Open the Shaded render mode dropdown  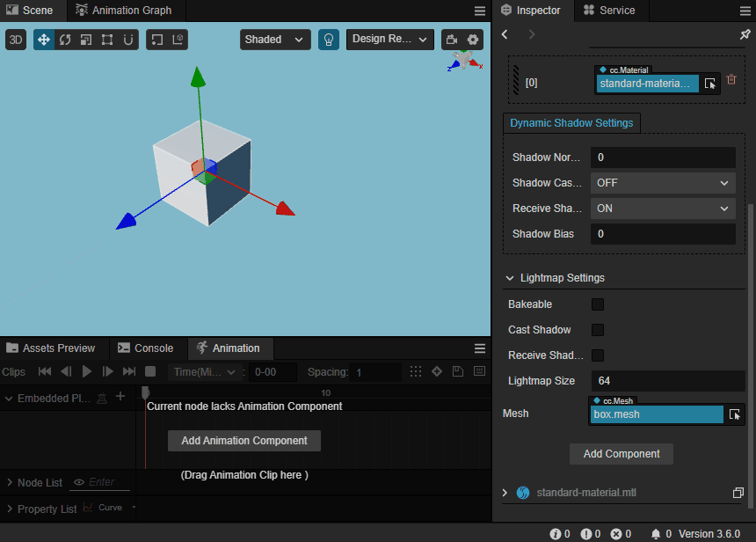pos(275,40)
